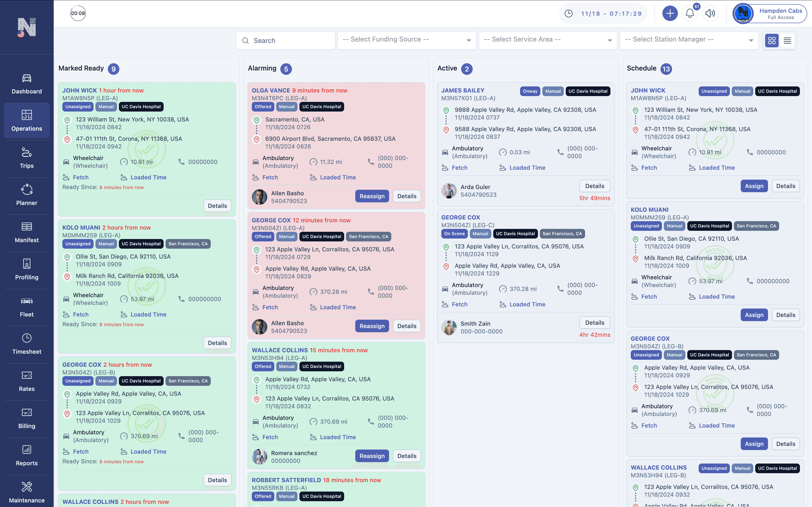This screenshot has height=507, width=812.
Task: Navigate to Fleet using its sidebar icon
Action: coord(27,301)
